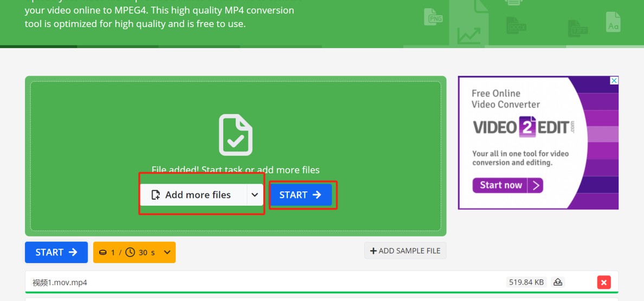
Task: Click the file checkmark icon in the drop zone
Action: [x=235, y=135]
